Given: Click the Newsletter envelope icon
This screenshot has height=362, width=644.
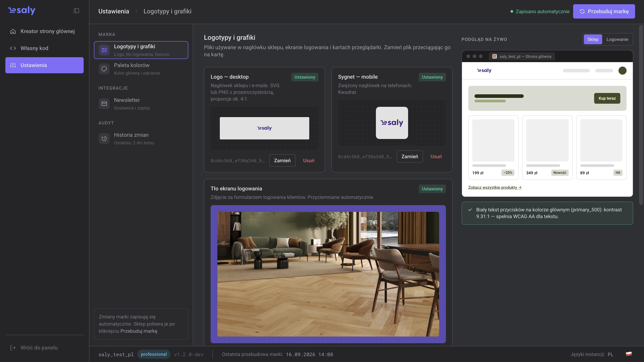Looking at the screenshot, I should 104,104.
